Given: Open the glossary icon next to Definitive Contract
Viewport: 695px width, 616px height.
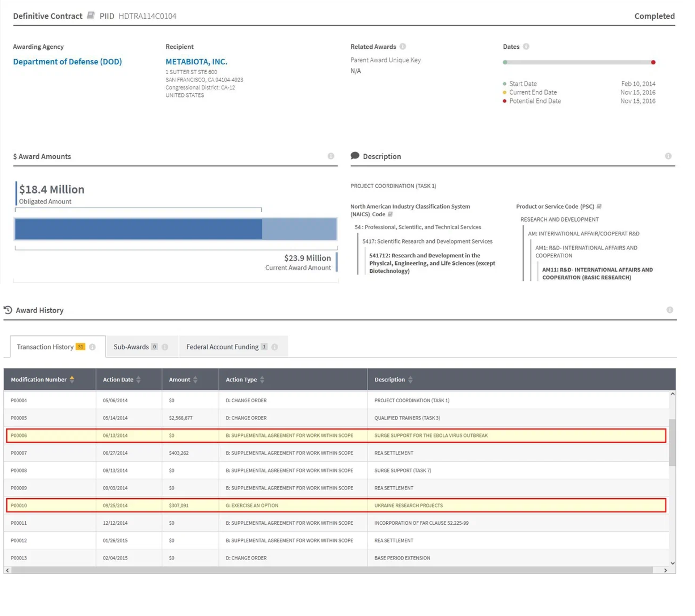Looking at the screenshot, I should 91,16.
